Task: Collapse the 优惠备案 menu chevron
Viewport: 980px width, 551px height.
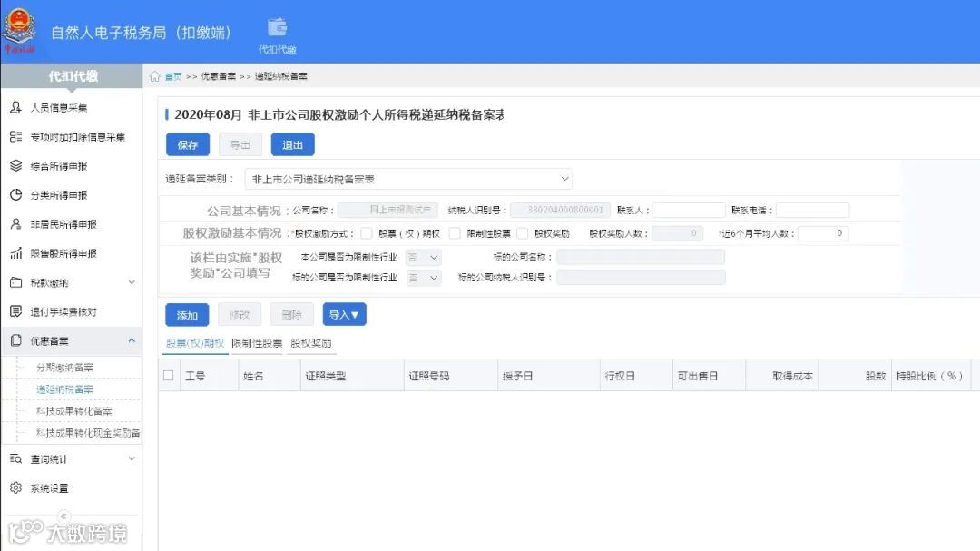Action: click(x=132, y=340)
